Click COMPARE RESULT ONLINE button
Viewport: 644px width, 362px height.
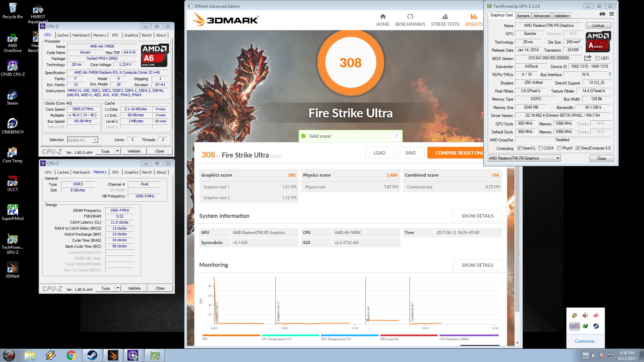point(455,153)
